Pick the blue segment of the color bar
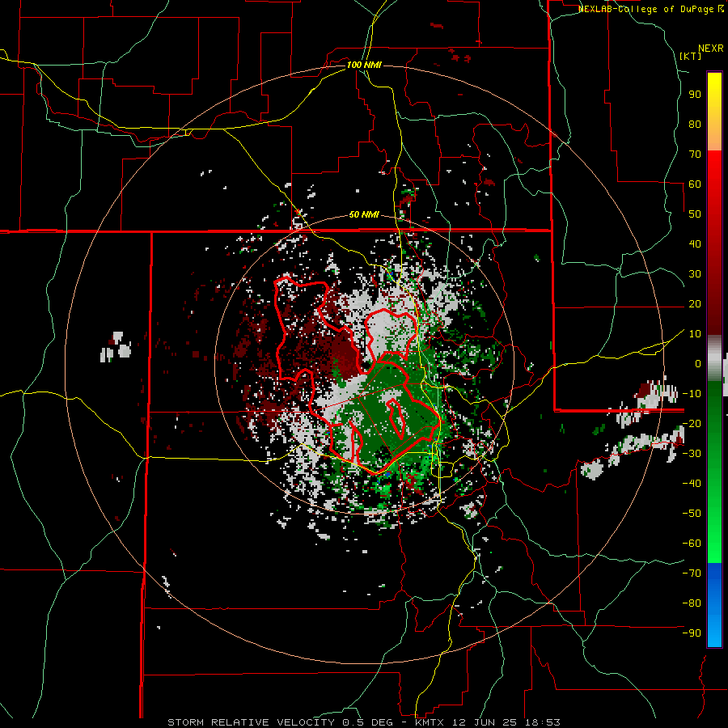 714,604
